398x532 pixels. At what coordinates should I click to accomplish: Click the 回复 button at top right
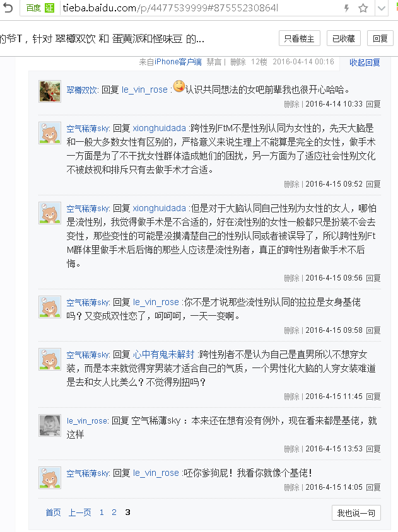point(380,38)
